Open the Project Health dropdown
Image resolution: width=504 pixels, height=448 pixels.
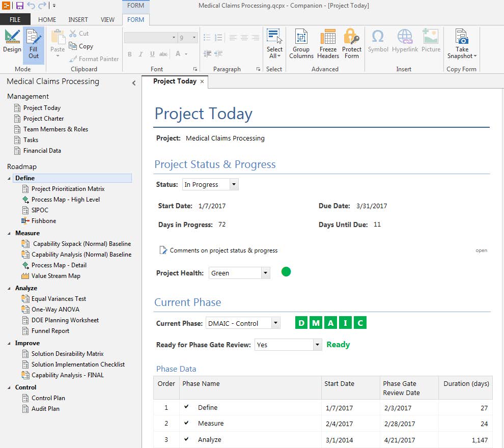click(265, 273)
